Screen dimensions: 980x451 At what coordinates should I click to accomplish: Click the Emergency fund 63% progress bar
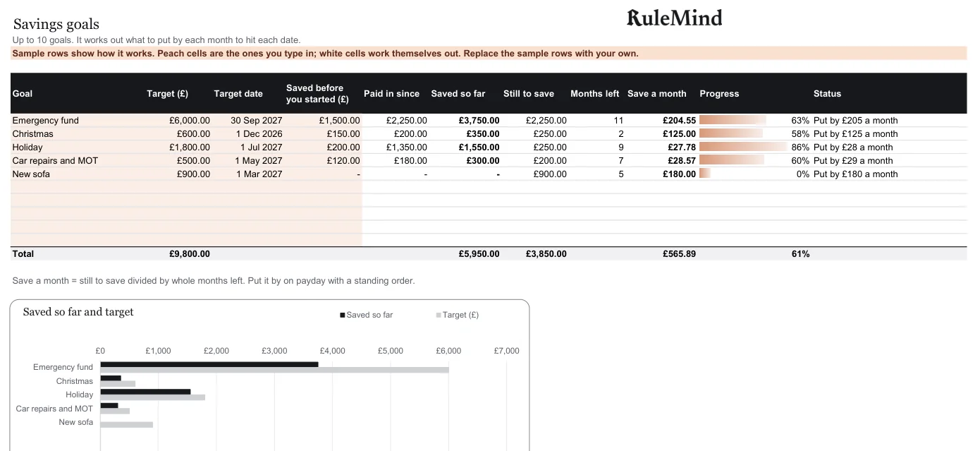coord(733,121)
